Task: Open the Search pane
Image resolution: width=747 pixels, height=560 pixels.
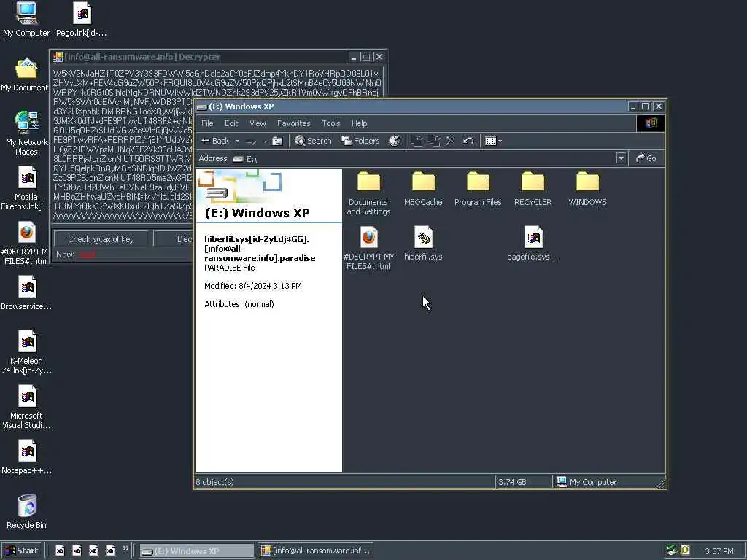Action: click(313, 141)
